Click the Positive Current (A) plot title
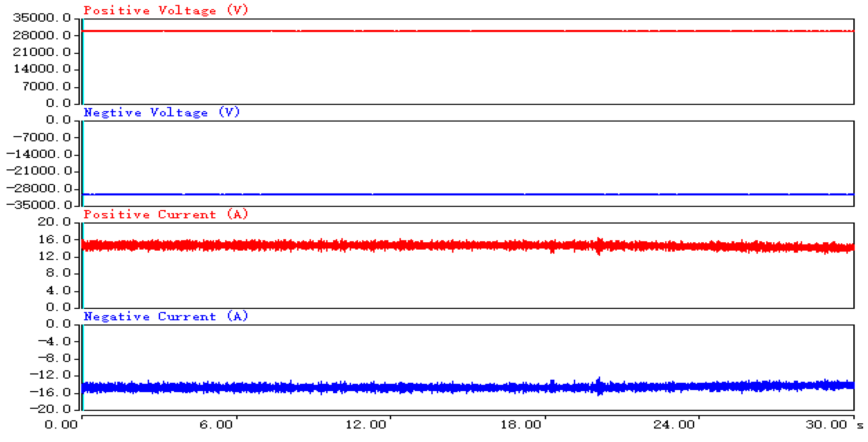Screen dimensions: 868x442 166,214
